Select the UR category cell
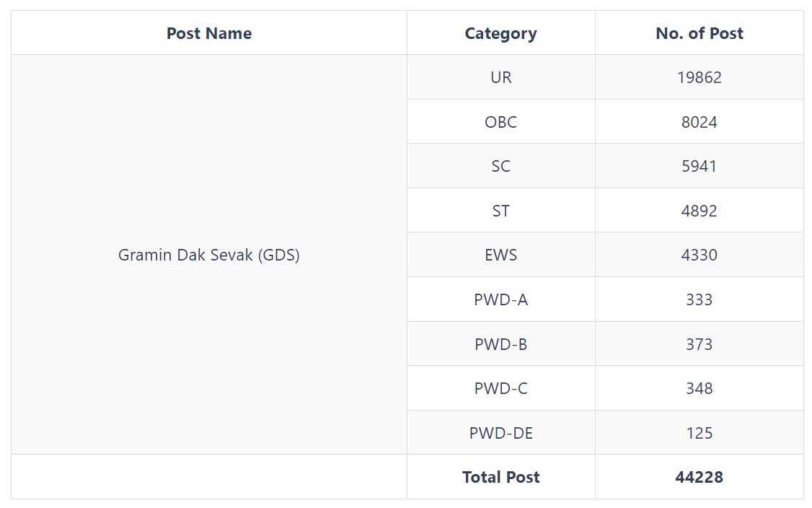 tap(500, 77)
